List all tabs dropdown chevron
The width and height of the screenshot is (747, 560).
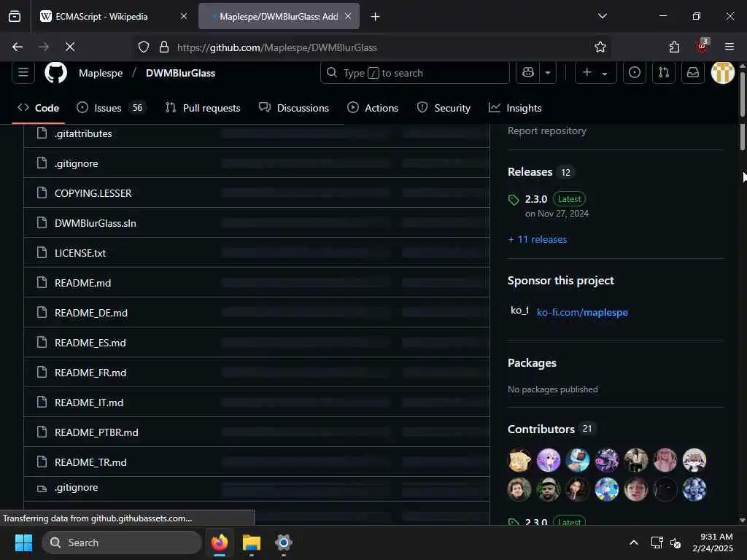pos(602,16)
